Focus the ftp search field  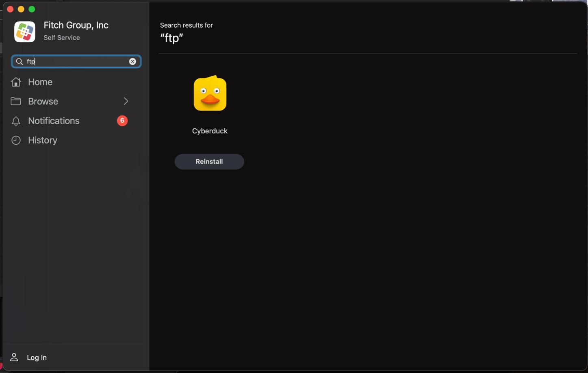click(76, 61)
